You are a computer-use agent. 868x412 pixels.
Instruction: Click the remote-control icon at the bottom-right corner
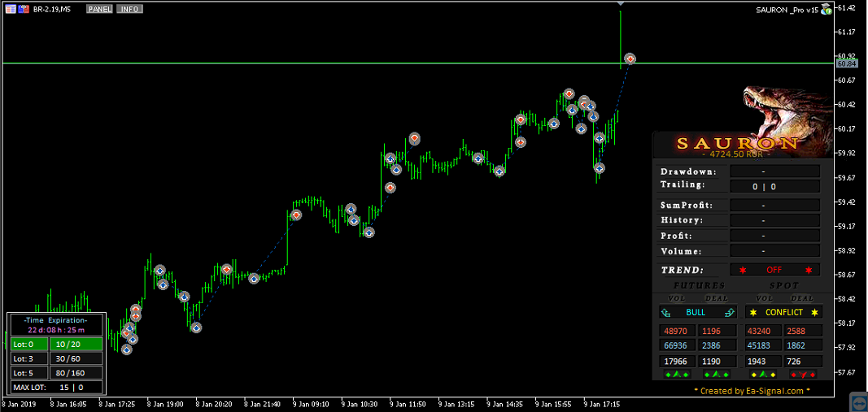click(x=858, y=402)
